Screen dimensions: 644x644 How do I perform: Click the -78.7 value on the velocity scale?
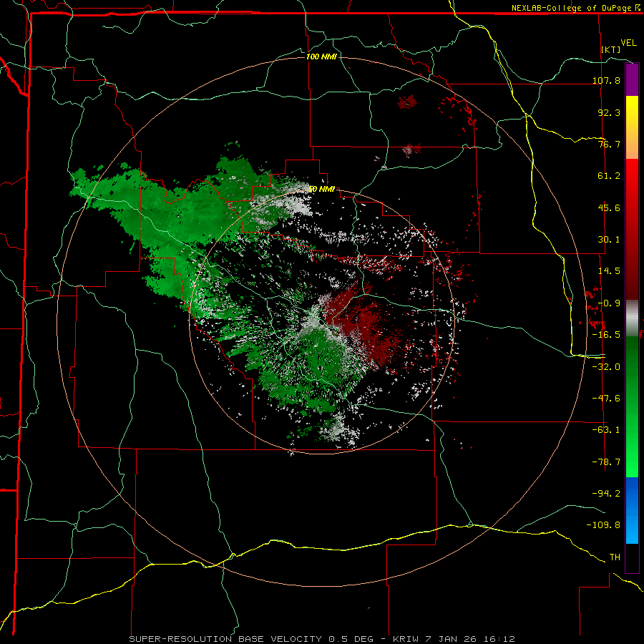(606, 462)
